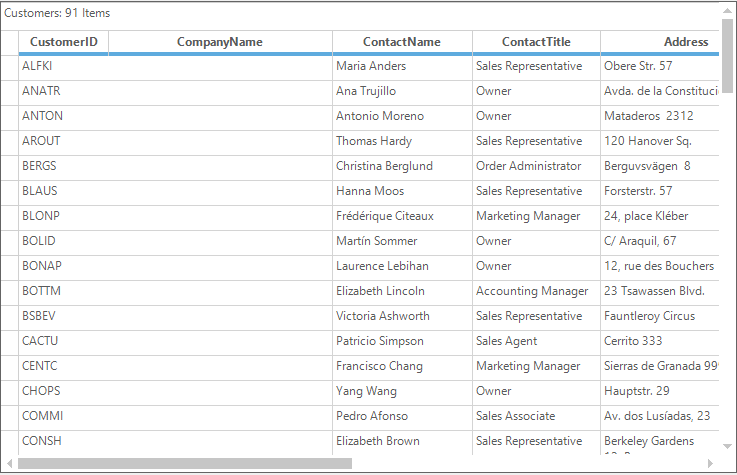Click the Sales Associate cell for COMMI
The height and width of the screenshot is (475, 737).
coord(536,416)
